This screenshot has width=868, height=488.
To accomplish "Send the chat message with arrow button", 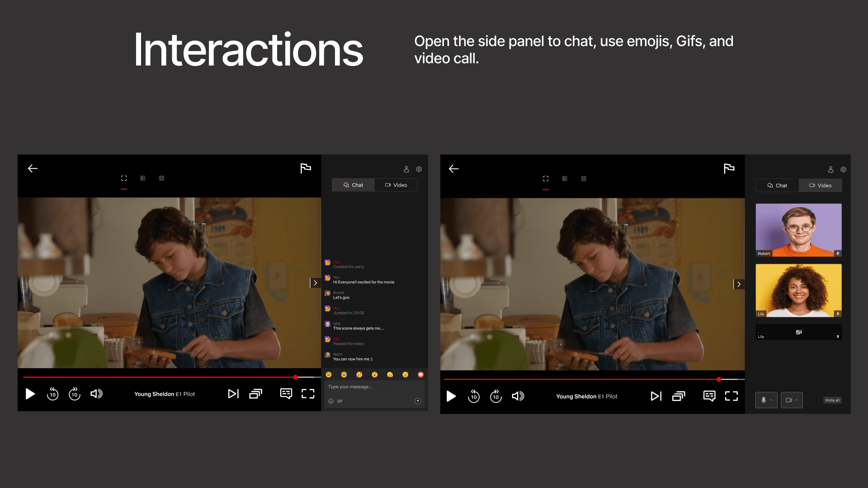I will point(418,401).
